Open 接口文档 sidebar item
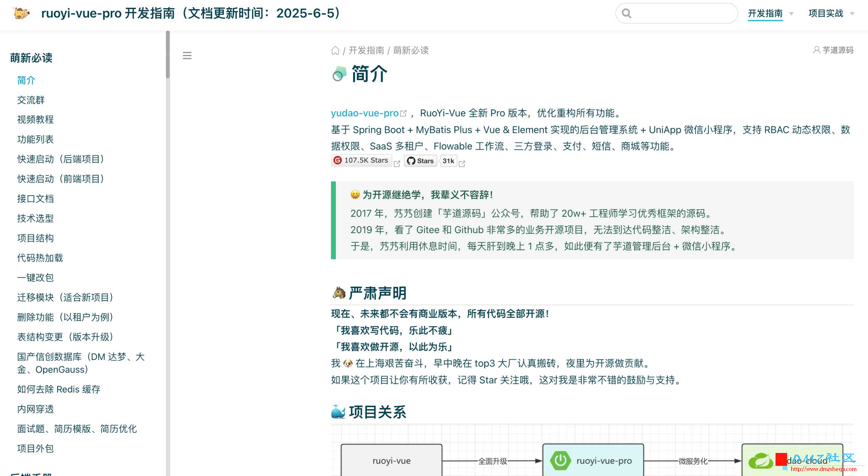868x476 pixels. click(x=35, y=199)
